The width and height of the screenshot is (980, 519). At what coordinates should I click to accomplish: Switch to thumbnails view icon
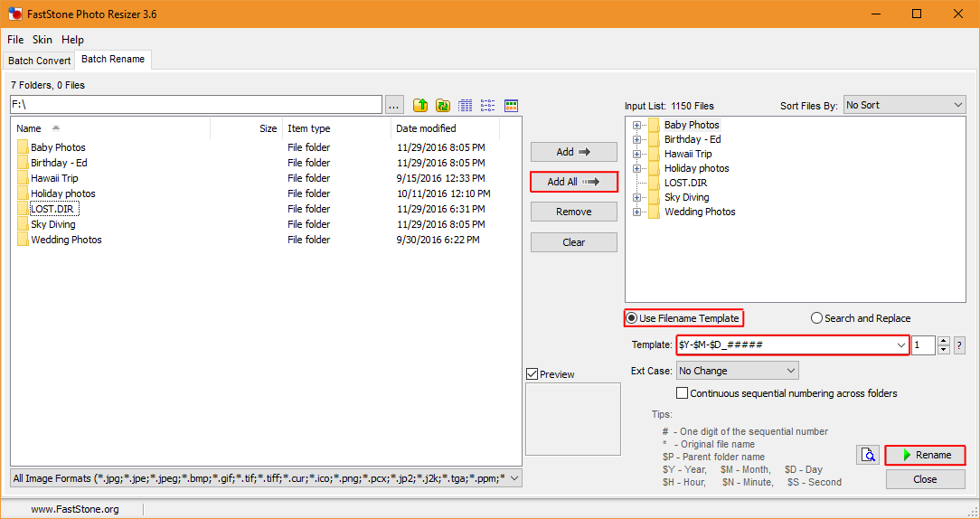(x=512, y=105)
